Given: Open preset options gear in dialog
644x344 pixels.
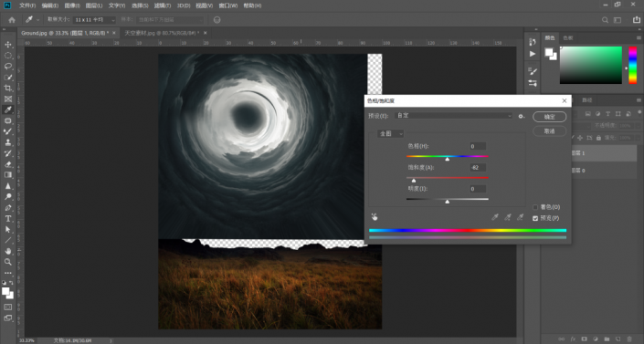Looking at the screenshot, I should coord(522,117).
